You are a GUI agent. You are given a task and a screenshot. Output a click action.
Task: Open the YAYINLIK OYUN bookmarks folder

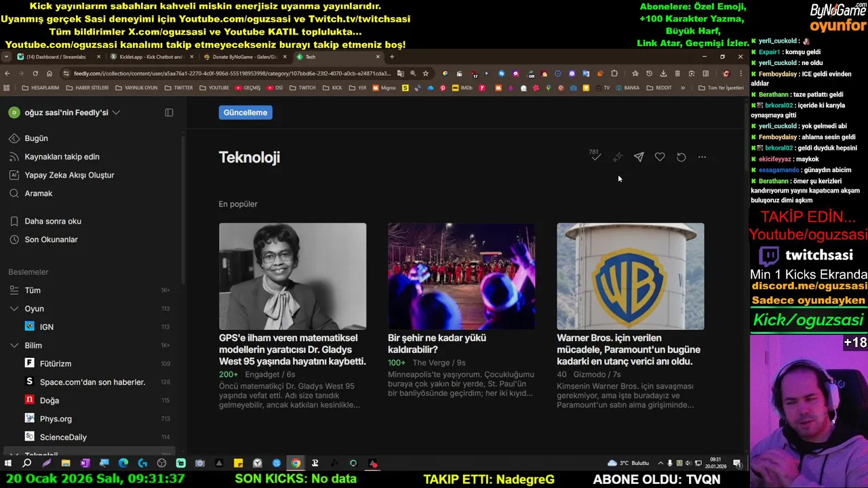(136, 88)
